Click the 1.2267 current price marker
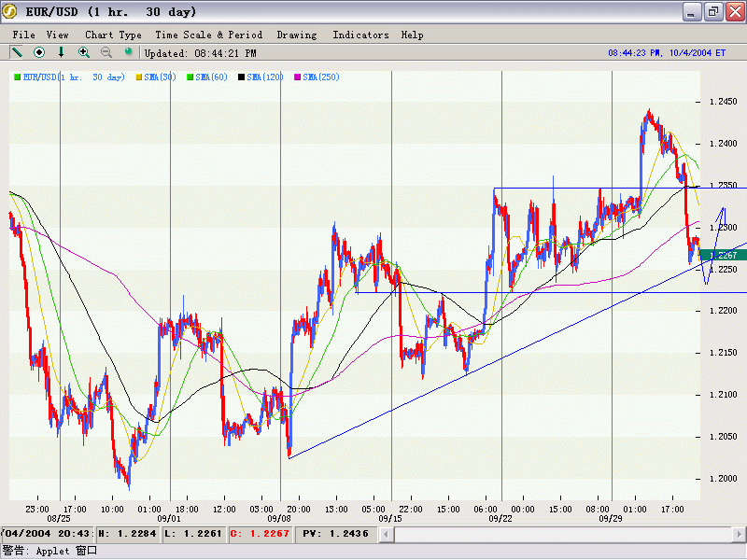747x560 pixels. 723,255
